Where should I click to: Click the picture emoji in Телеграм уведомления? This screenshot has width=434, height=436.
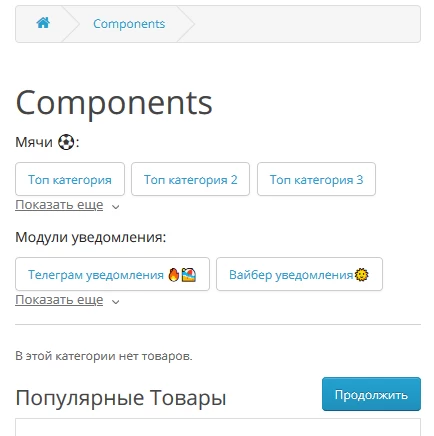189,275
